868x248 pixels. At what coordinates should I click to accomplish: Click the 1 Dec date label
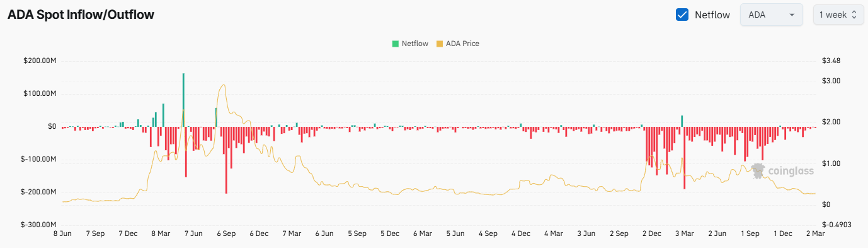[783, 233]
